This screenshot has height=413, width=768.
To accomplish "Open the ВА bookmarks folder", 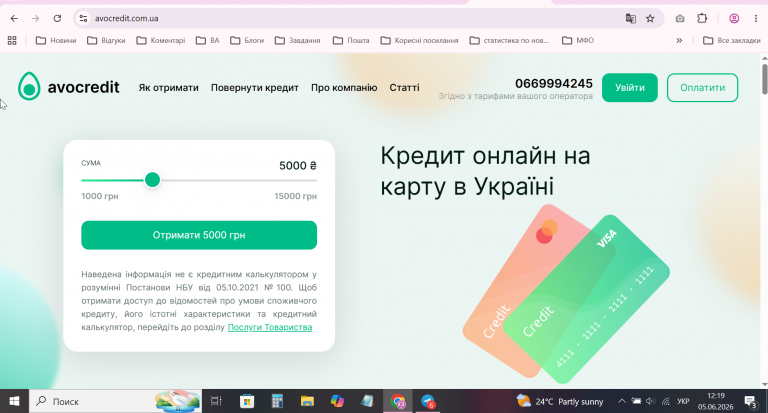I will tap(207, 40).
